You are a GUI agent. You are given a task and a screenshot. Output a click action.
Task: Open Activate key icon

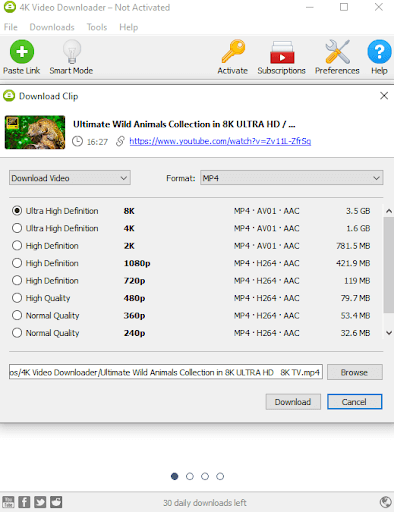point(233,52)
